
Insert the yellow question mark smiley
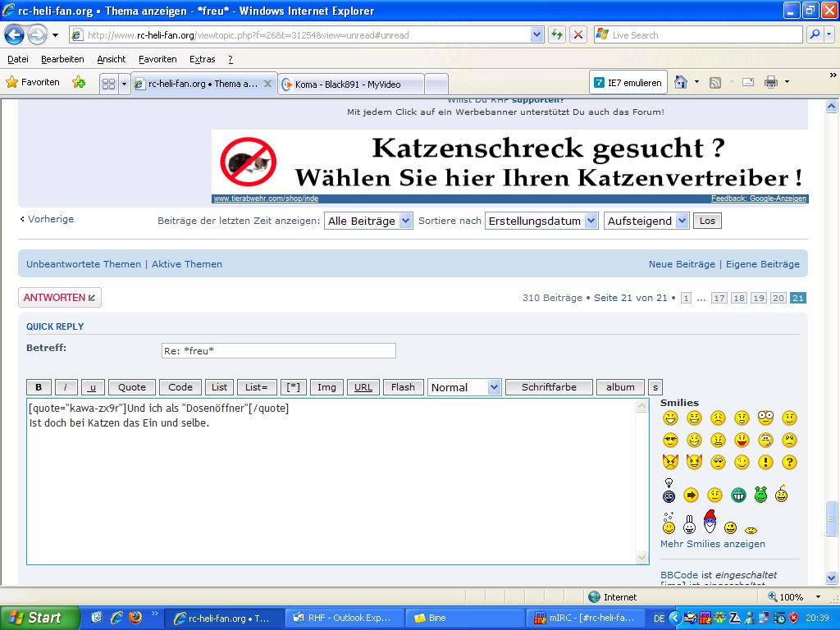[x=789, y=463]
